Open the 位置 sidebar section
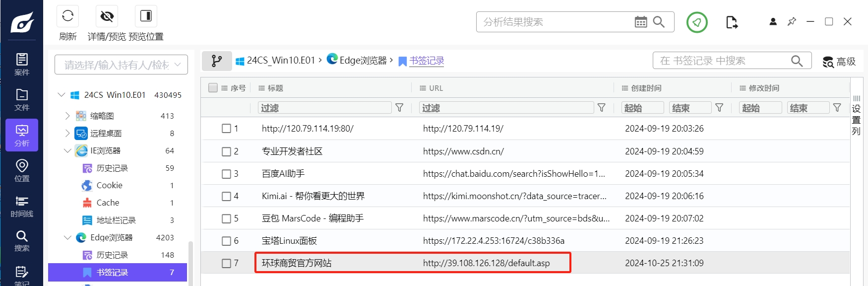 (22, 171)
